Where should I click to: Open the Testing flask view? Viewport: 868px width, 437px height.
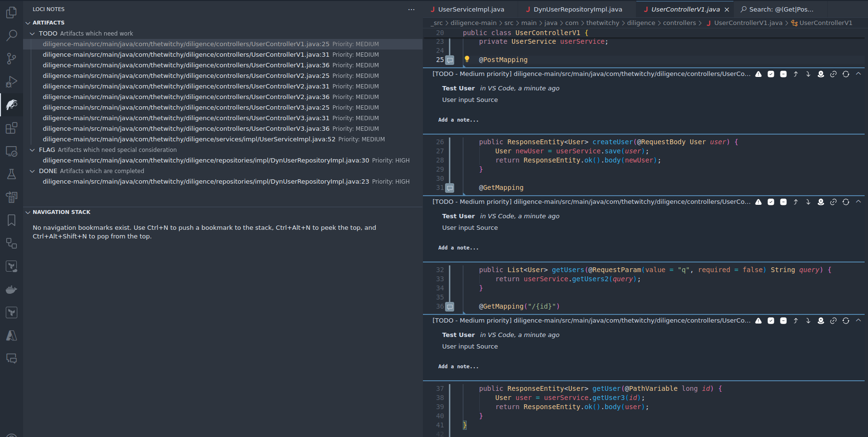(12, 174)
